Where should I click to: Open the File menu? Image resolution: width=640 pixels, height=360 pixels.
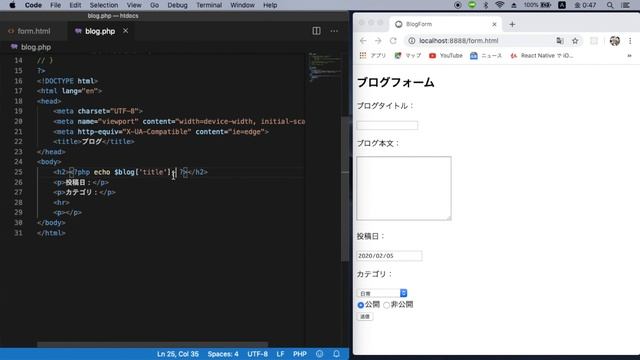pos(56,5)
